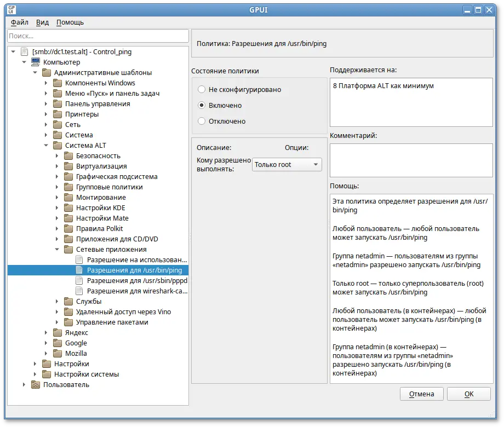Click the policy document icon for wireshark-capture

(x=79, y=291)
